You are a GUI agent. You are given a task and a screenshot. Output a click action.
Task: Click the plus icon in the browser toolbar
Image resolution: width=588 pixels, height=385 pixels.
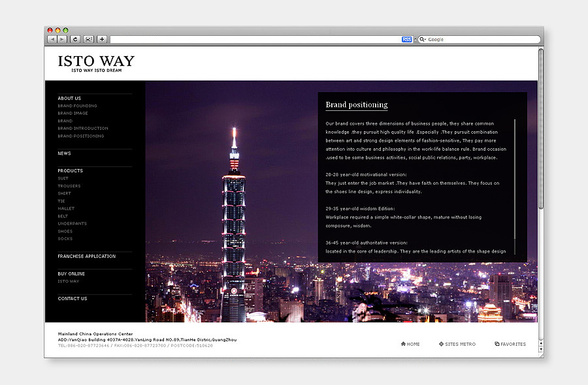click(102, 39)
